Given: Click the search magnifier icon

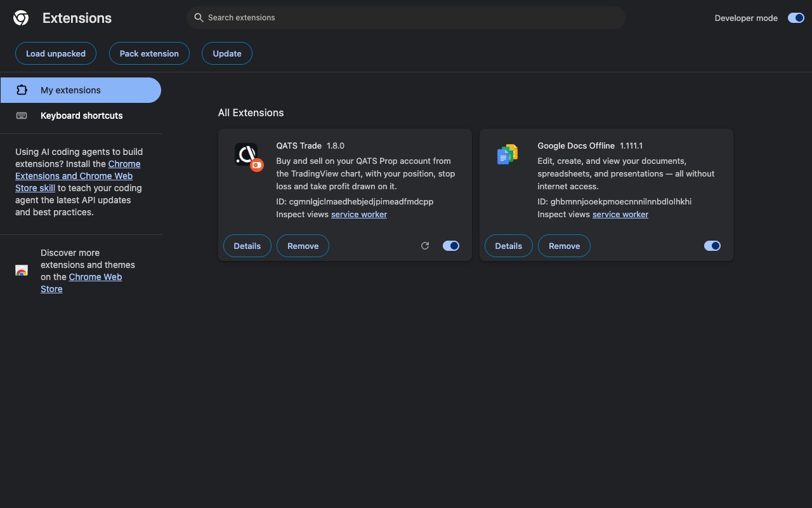Looking at the screenshot, I should tap(199, 18).
